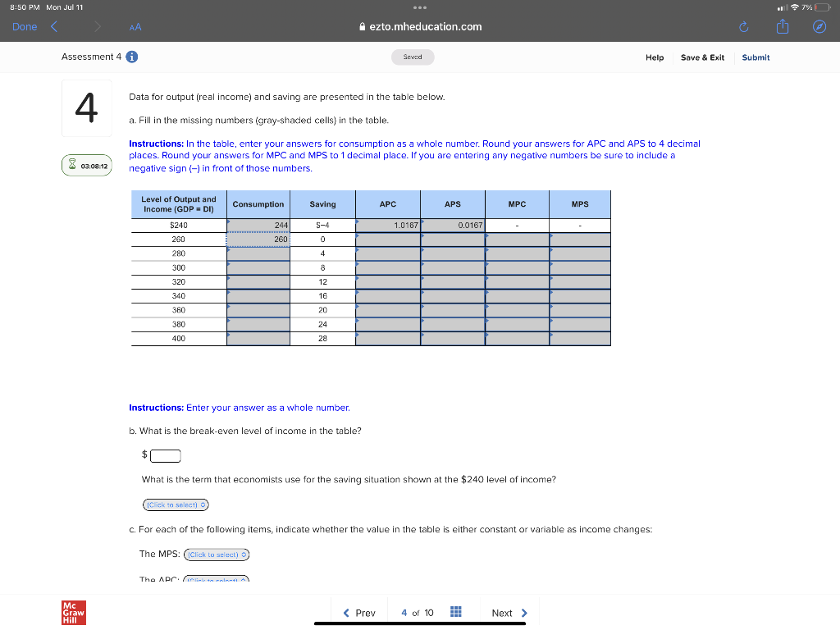The height and width of the screenshot is (630, 840).
Task: Tap the Safari compass icon top right
Action: coord(820,26)
